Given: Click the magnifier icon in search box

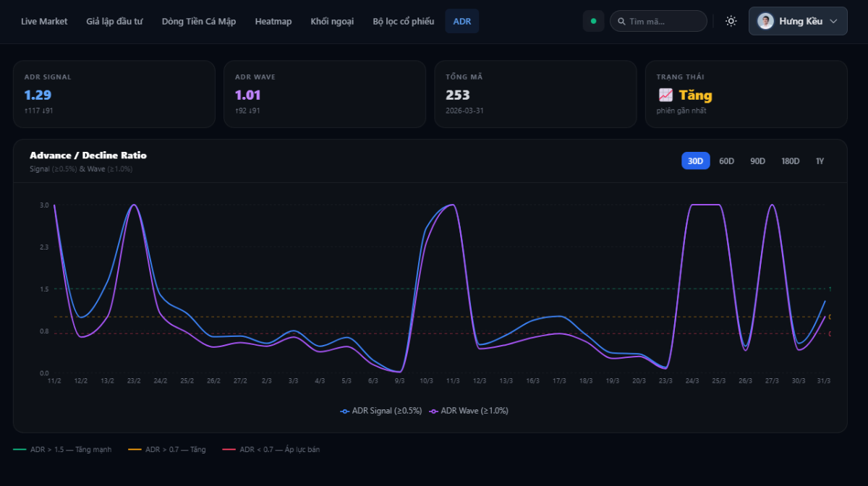Looking at the screenshot, I should pos(621,22).
